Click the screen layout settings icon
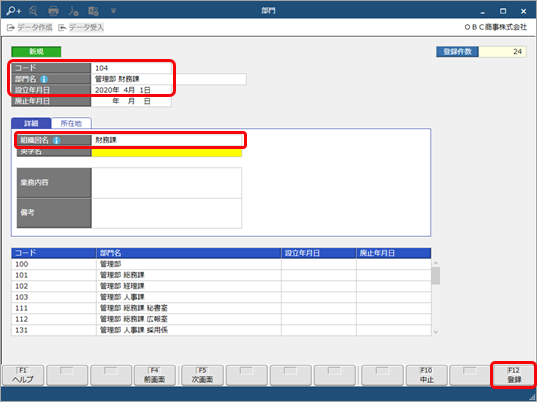 point(93,11)
